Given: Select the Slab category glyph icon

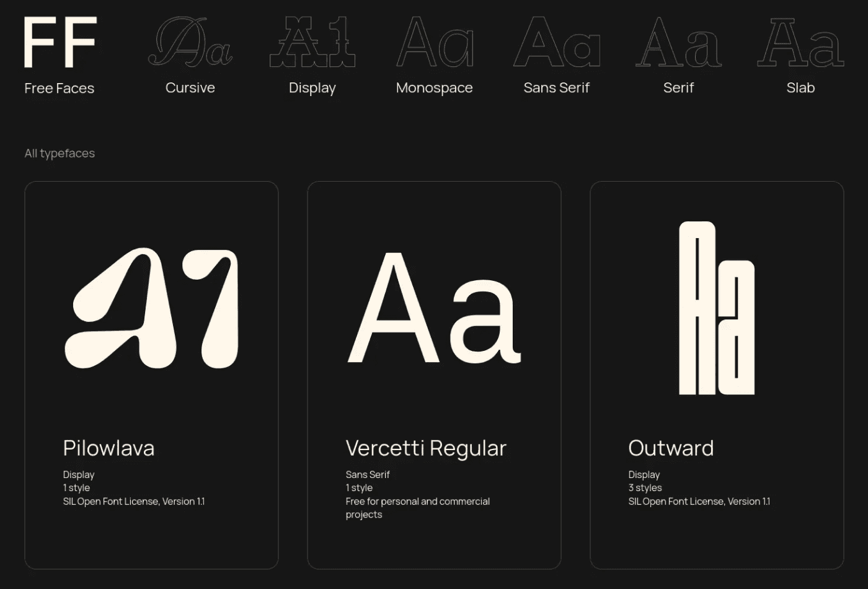Looking at the screenshot, I should [801, 42].
